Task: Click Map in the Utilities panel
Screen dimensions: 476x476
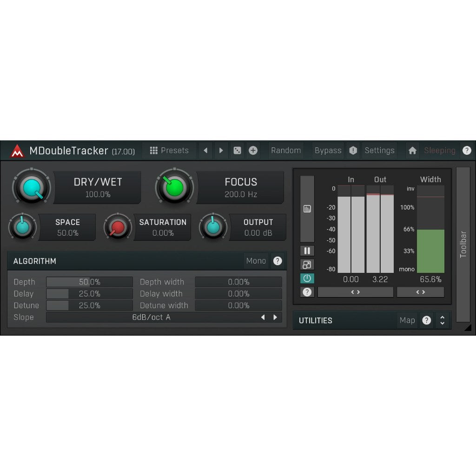Action: click(407, 320)
